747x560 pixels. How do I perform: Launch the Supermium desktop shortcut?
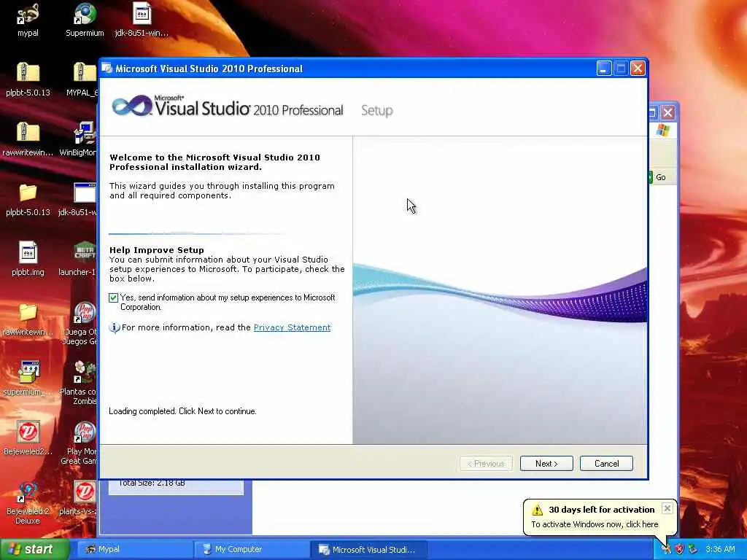tap(85, 15)
